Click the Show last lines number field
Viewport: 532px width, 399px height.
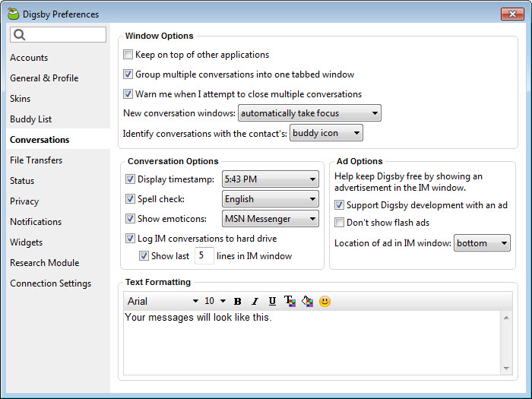204,255
